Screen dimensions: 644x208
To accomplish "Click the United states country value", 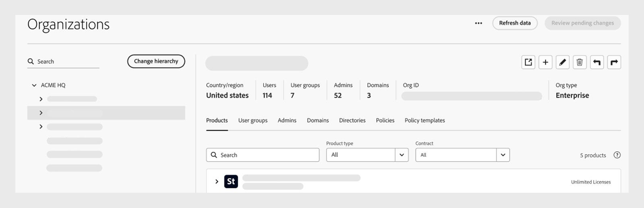I will 227,96.
